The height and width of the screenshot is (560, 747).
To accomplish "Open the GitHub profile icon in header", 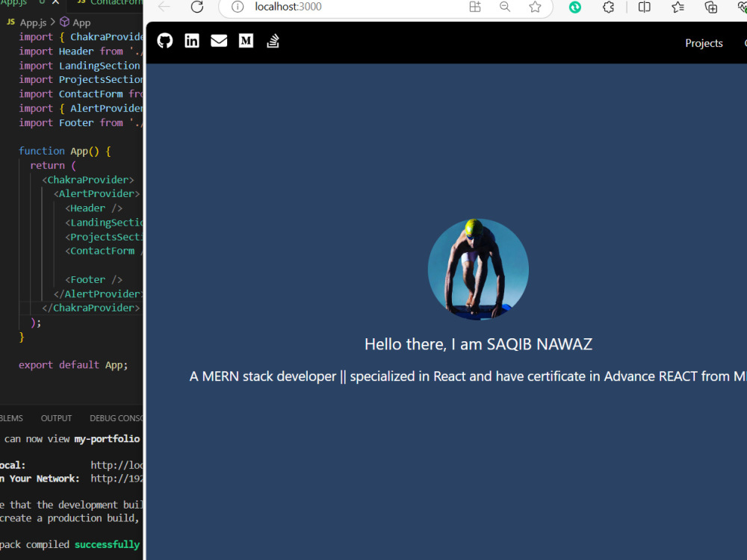I will [x=165, y=41].
